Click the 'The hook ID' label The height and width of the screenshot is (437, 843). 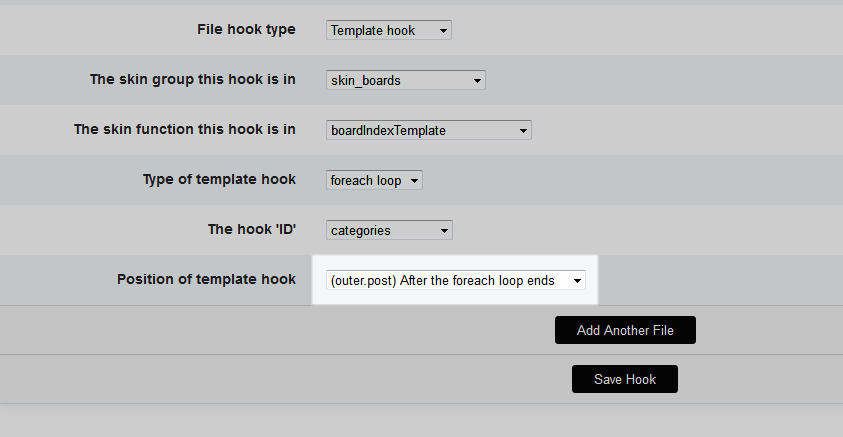pyautogui.click(x=251, y=229)
